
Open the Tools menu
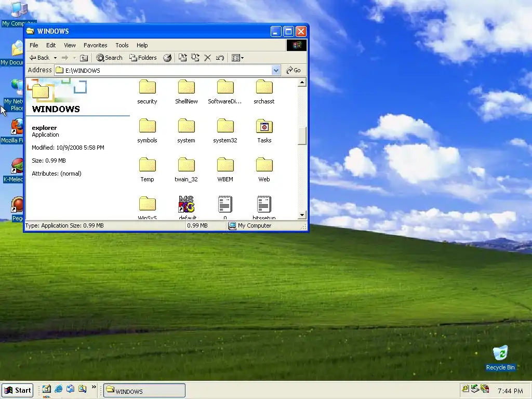pyautogui.click(x=122, y=45)
